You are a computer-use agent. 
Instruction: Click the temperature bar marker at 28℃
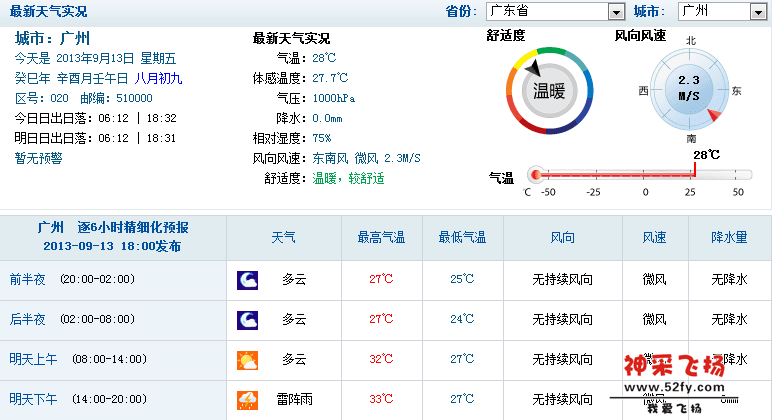[695, 169]
